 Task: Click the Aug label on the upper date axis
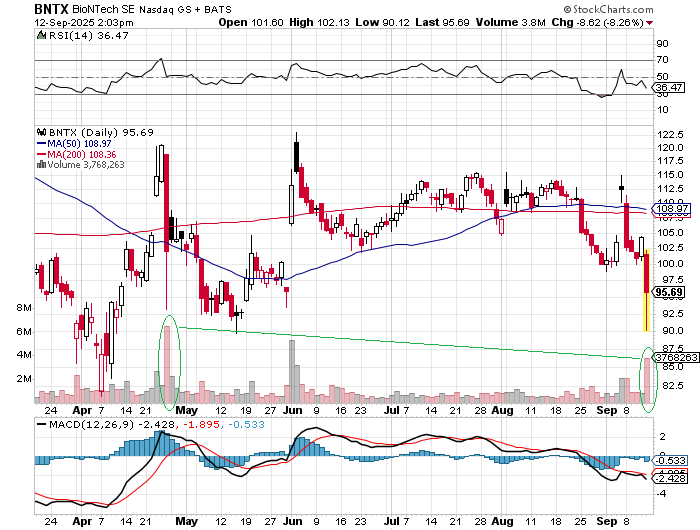502,410
